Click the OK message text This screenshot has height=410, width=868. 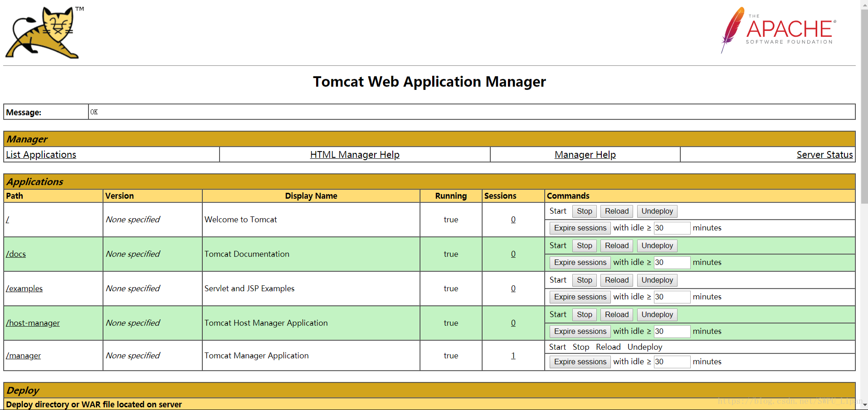pos(94,112)
